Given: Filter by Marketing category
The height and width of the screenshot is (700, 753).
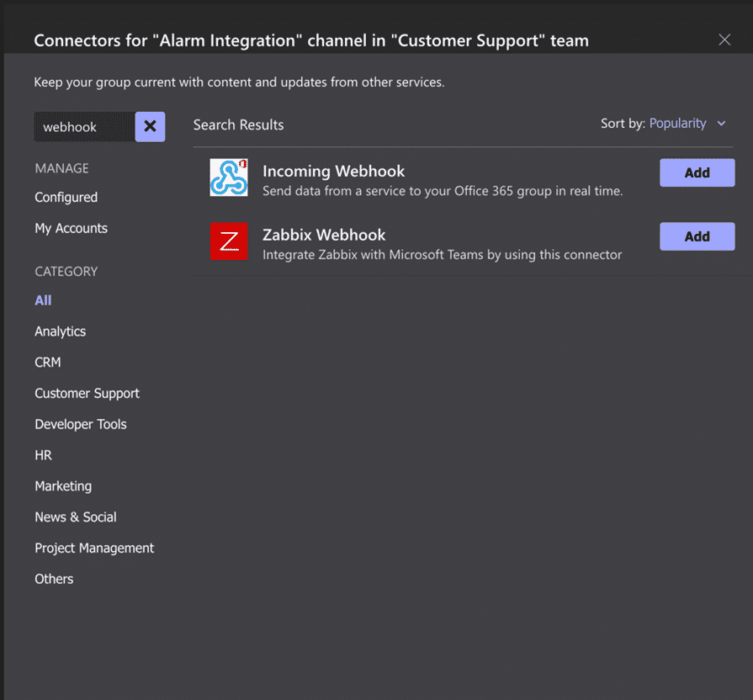Looking at the screenshot, I should [63, 485].
